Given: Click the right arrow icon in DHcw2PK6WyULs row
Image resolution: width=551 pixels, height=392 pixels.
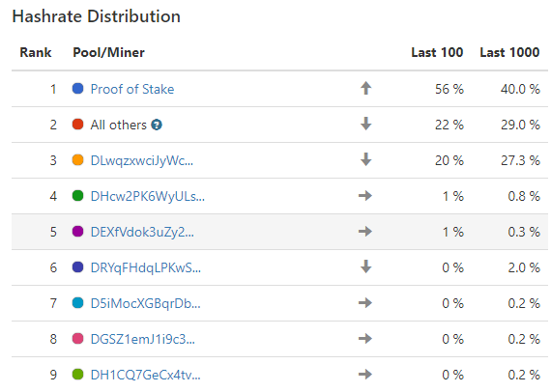Looking at the screenshot, I should coord(365,196).
